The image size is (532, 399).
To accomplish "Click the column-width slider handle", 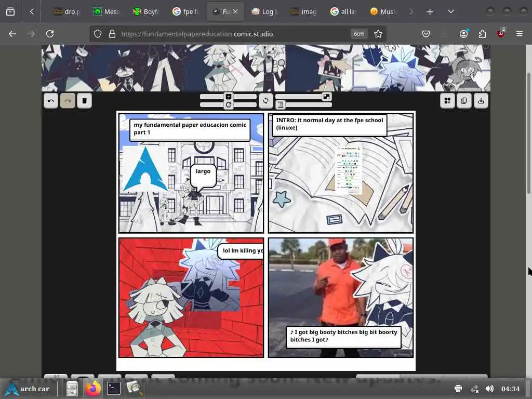I will 280,104.
